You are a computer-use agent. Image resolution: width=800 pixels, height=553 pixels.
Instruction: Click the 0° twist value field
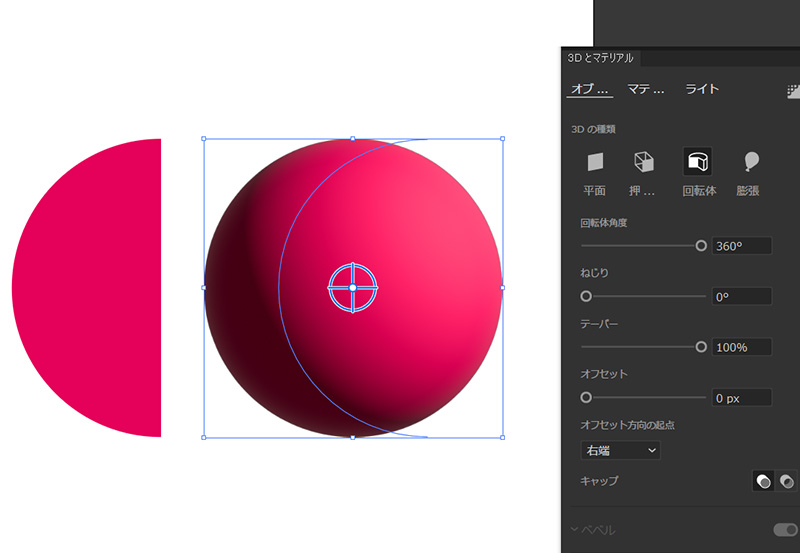click(742, 296)
